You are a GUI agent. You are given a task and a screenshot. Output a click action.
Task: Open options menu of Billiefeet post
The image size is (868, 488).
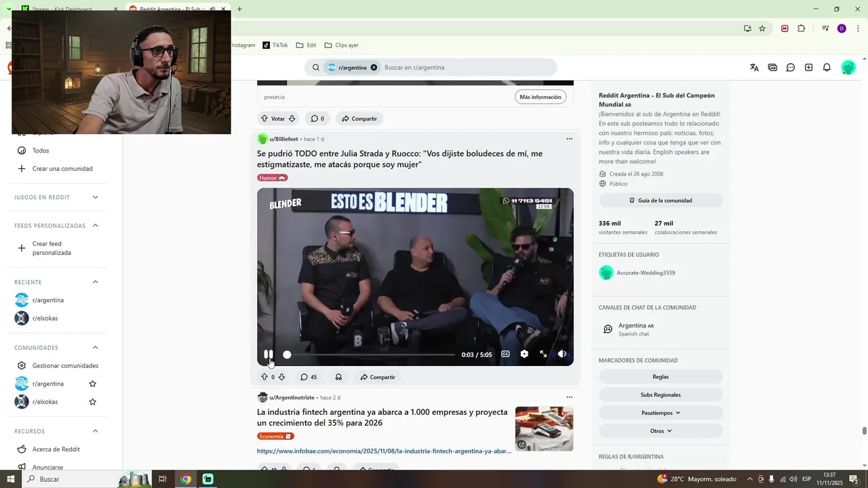point(569,139)
